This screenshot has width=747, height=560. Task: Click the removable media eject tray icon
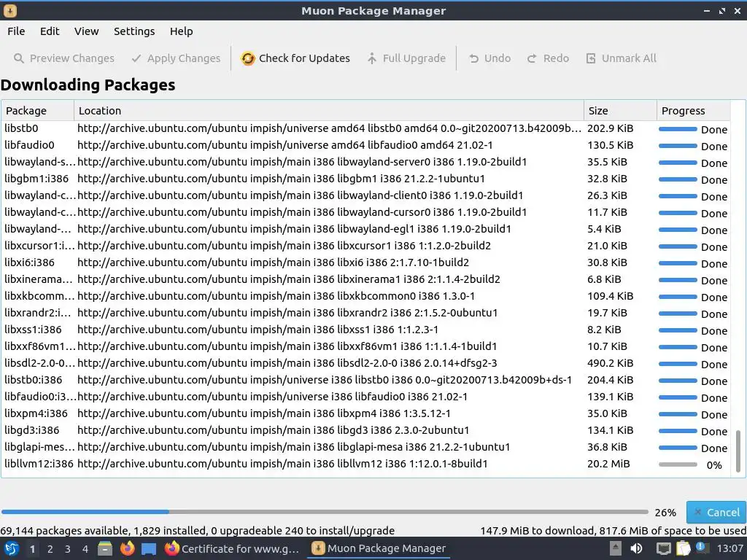click(x=616, y=549)
